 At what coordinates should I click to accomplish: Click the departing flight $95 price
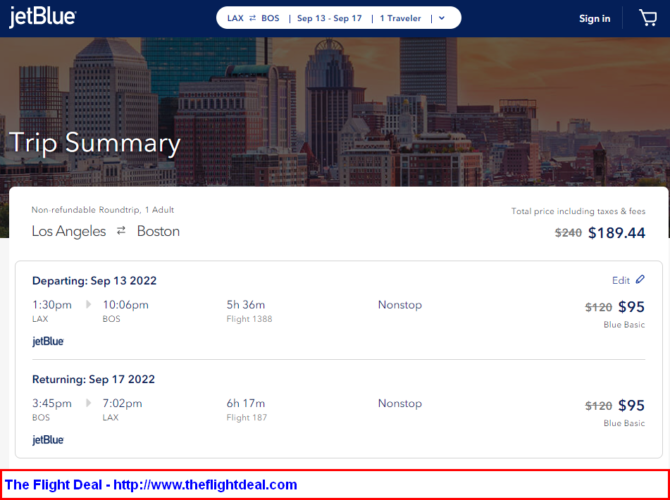coord(631,307)
